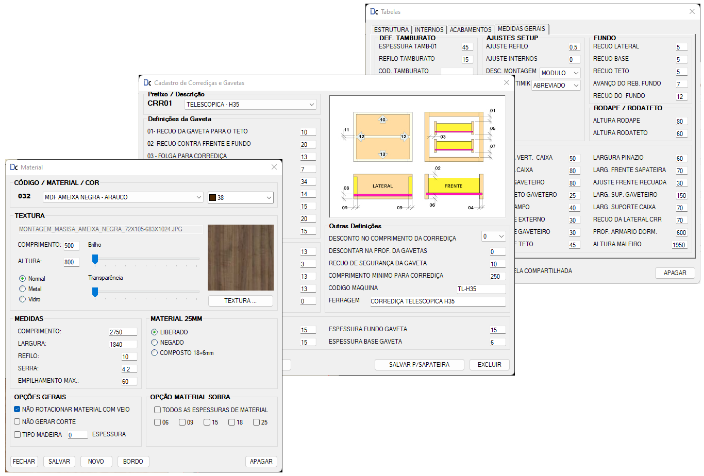Select the Normal texture radio option

[x=22, y=279]
